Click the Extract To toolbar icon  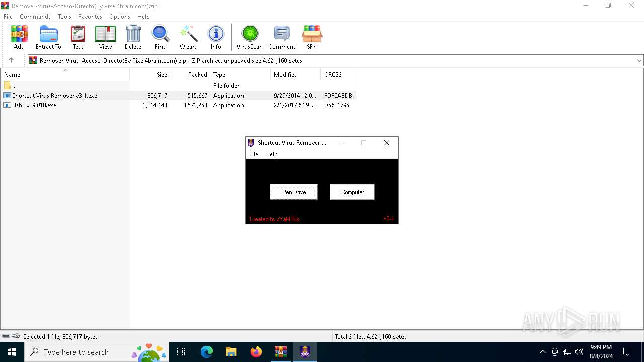[x=48, y=38]
